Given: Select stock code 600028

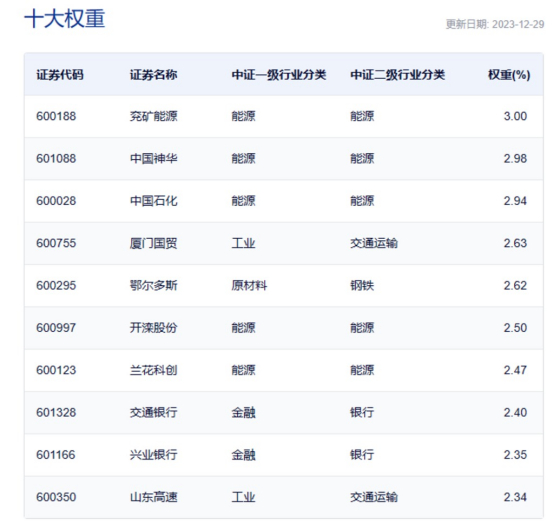Looking at the screenshot, I should pos(56,201).
